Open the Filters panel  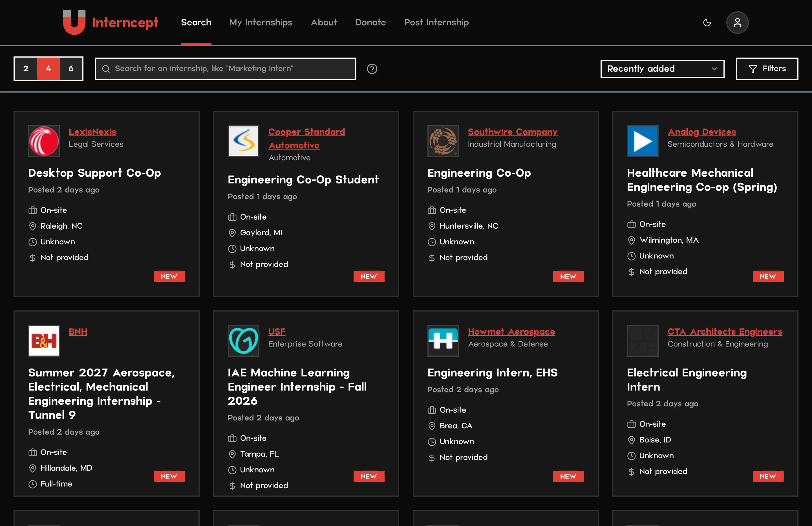tap(767, 69)
